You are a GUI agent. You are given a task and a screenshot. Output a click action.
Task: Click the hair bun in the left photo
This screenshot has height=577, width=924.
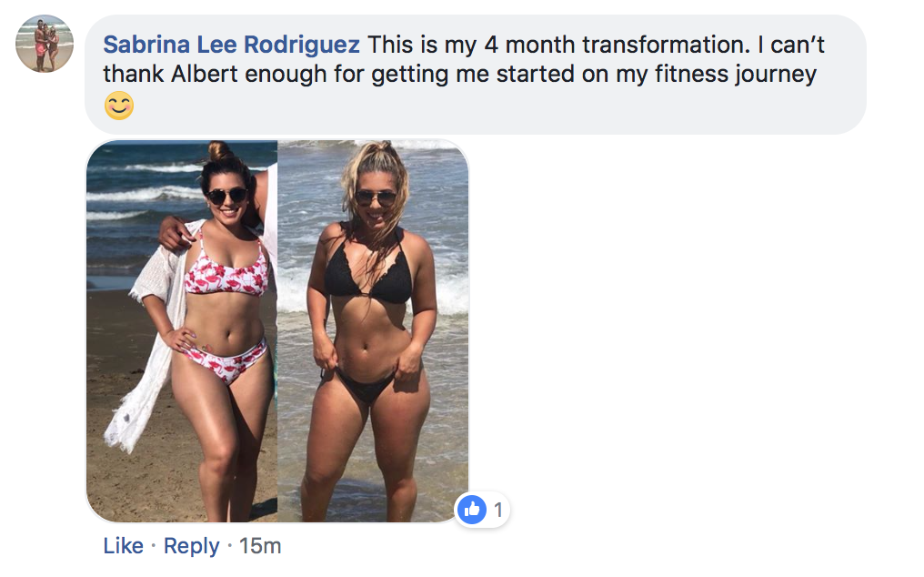(221, 150)
